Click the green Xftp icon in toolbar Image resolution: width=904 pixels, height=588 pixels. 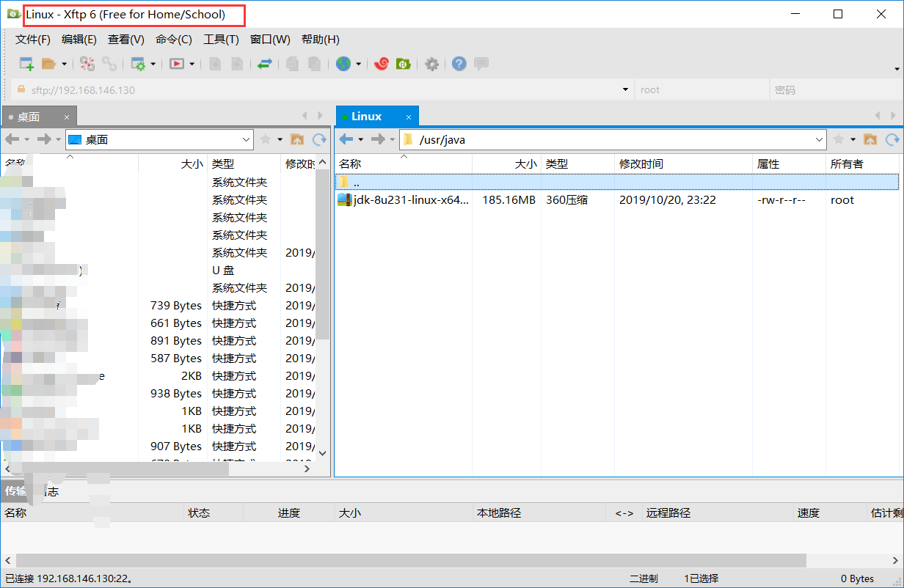pos(403,64)
